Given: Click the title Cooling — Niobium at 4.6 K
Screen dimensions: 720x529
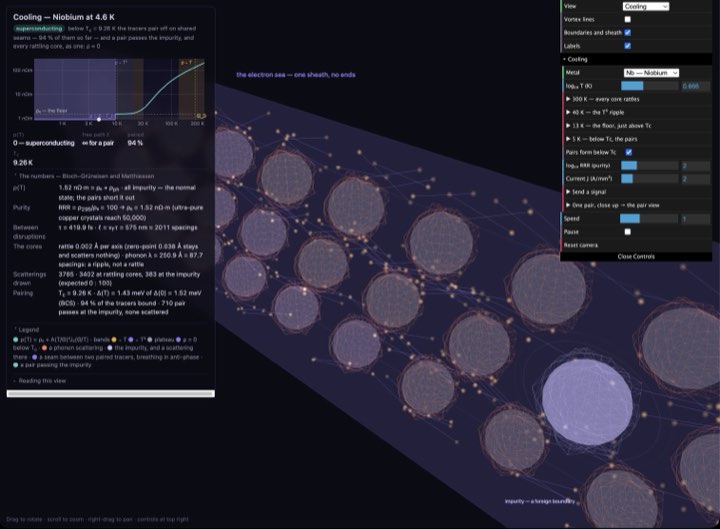Looking at the screenshot, I should [64, 17].
